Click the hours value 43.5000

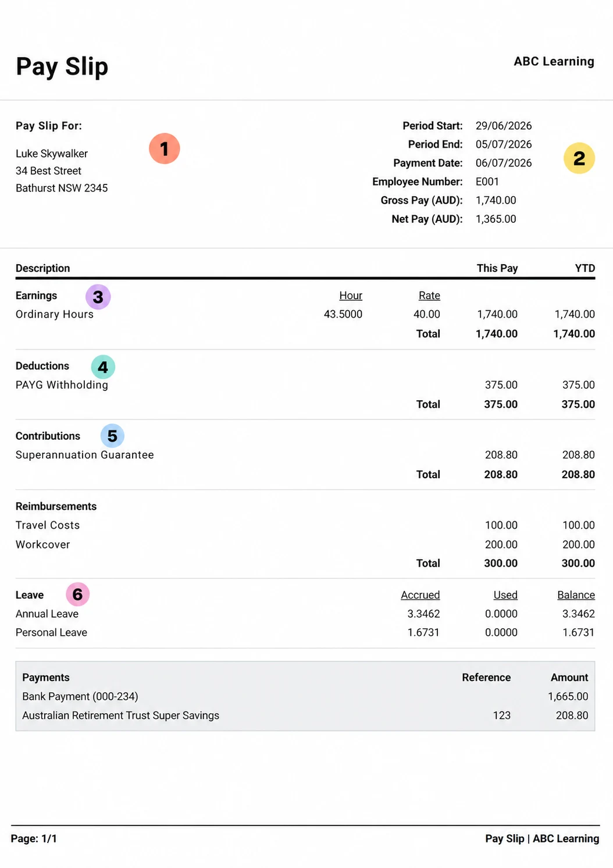click(x=343, y=314)
